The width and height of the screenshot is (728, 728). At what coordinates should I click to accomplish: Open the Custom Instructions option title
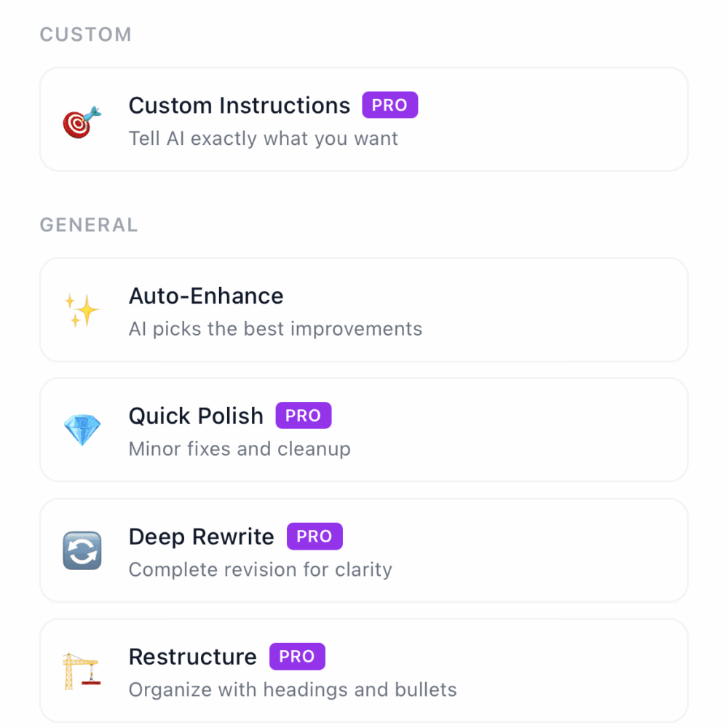pos(240,106)
